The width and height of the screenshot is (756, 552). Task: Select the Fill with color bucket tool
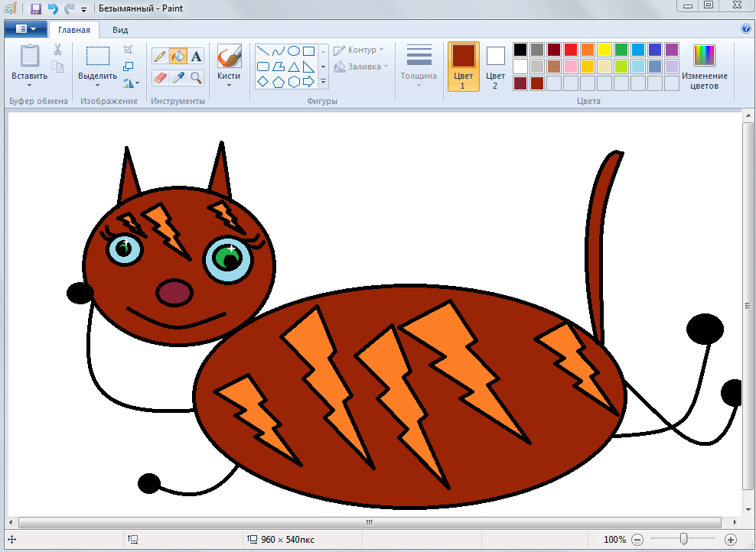pos(178,56)
